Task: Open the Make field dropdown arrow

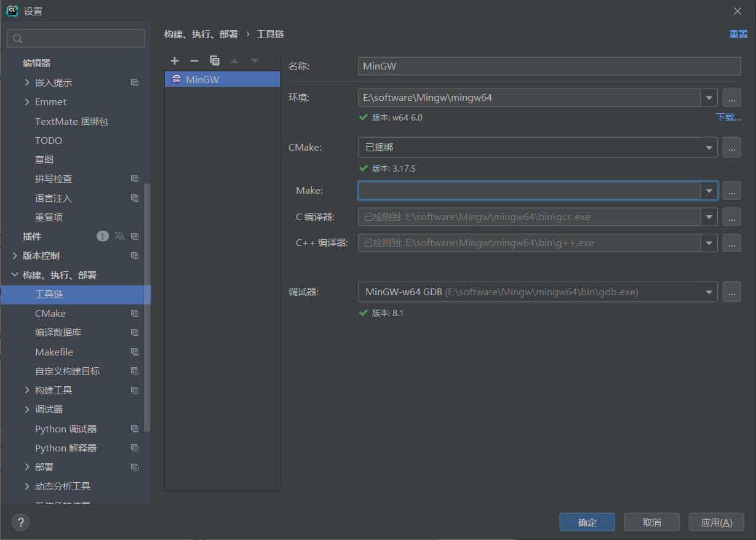Action: coord(709,191)
